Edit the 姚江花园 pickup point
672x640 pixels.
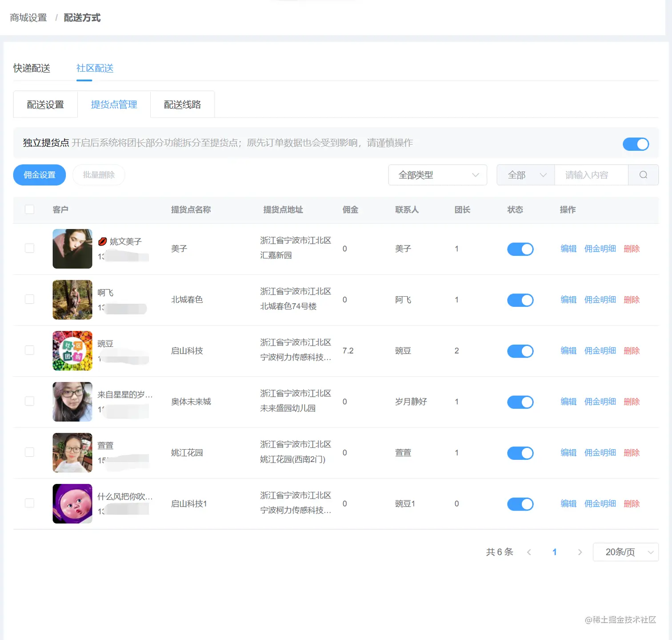(x=568, y=452)
